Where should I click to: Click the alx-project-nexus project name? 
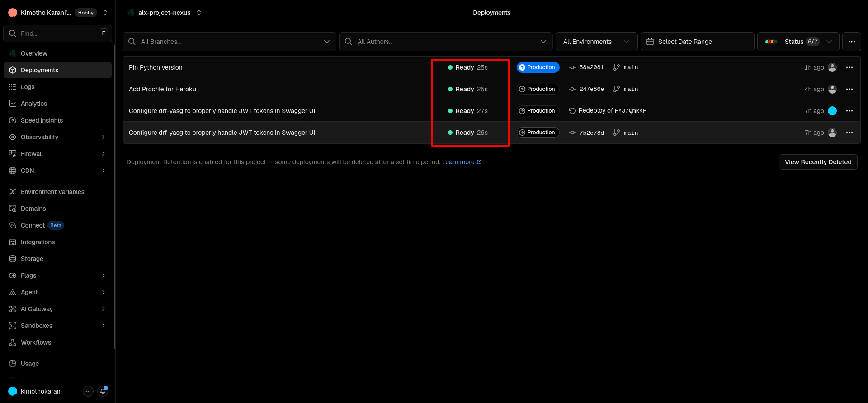(164, 13)
